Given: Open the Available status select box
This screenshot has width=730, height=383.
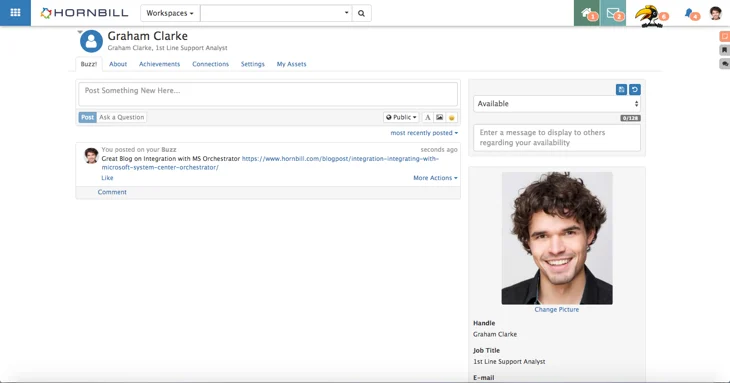Looking at the screenshot, I should coord(557,104).
